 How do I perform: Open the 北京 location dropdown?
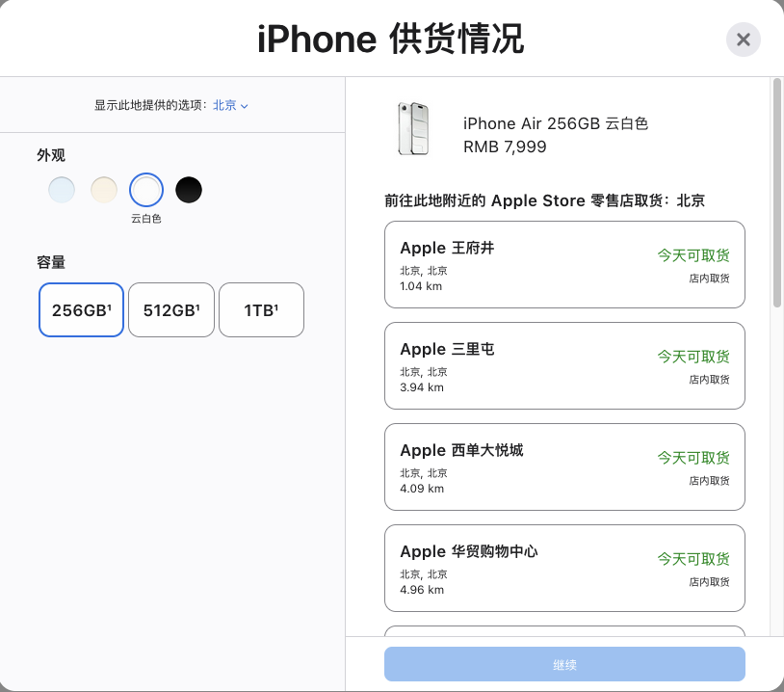click(x=230, y=105)
